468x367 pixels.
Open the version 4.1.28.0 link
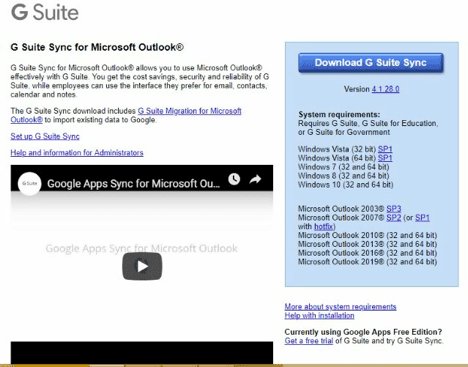pyautogui.click(x=385, y=89)
